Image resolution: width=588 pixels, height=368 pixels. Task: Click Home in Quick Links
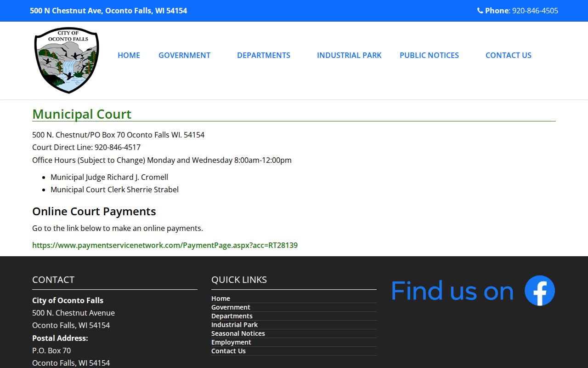[220, 299]
